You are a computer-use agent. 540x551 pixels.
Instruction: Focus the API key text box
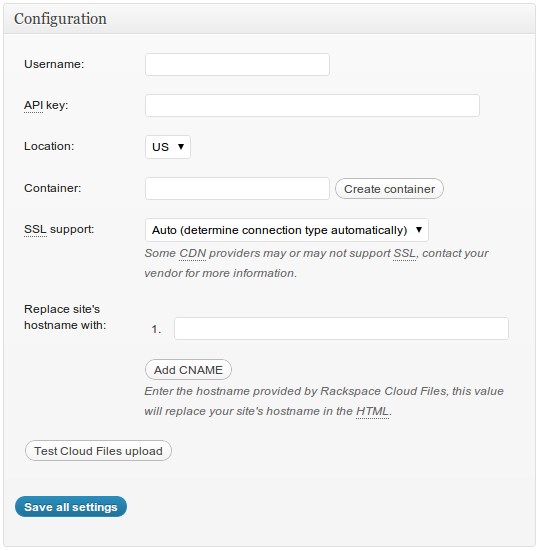pos(312,105)
